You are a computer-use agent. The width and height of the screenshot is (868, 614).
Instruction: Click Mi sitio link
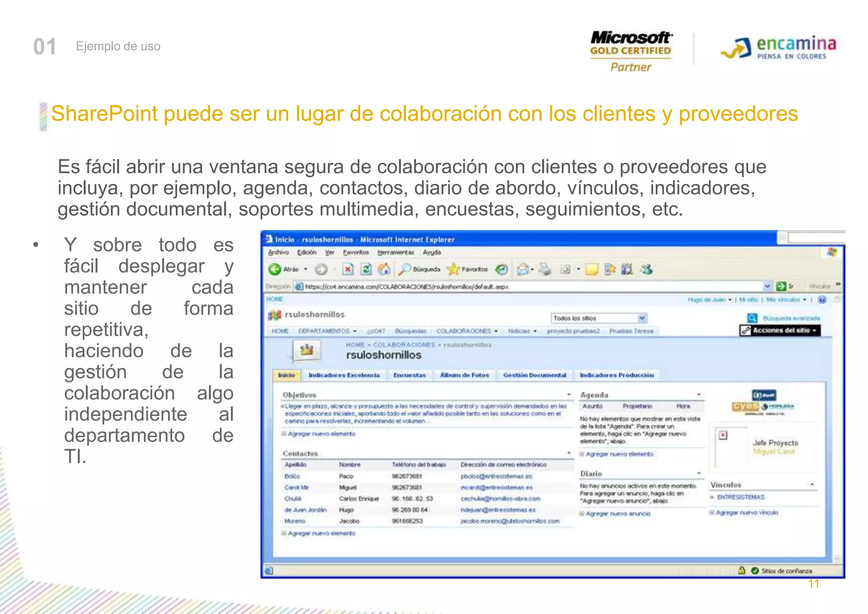[748, 300]
